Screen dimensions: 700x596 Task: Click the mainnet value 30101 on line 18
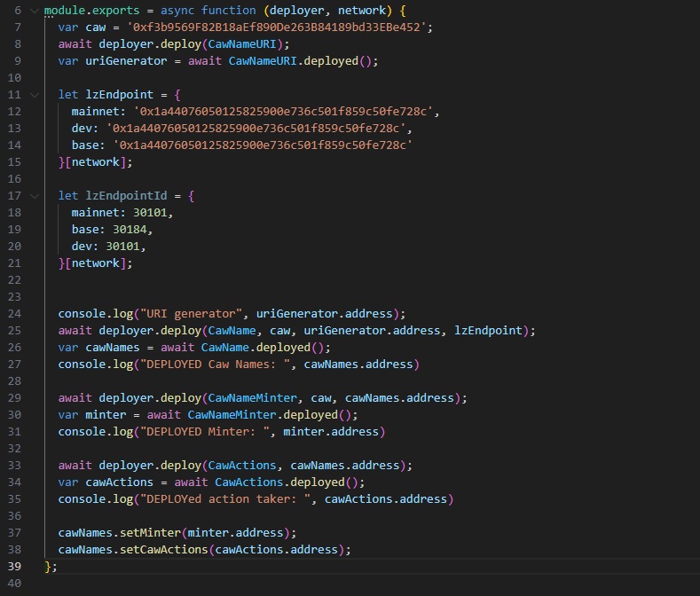click(x=150, y=213)
